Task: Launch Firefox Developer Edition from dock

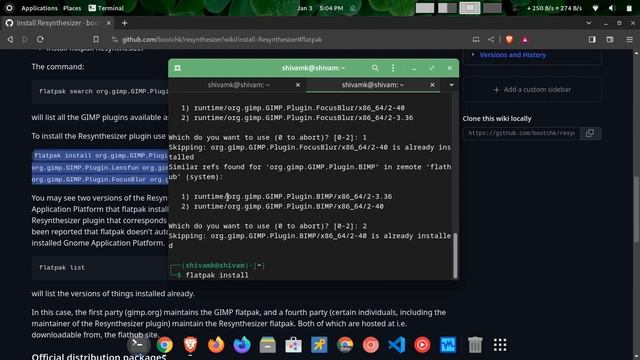Action: (x=242, y=345)
